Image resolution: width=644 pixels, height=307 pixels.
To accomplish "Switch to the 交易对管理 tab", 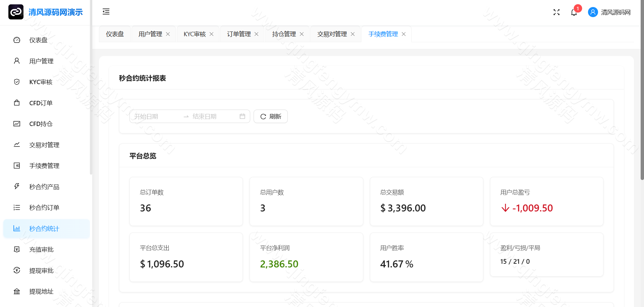I will pyautogui.click(x=332, y=34).
